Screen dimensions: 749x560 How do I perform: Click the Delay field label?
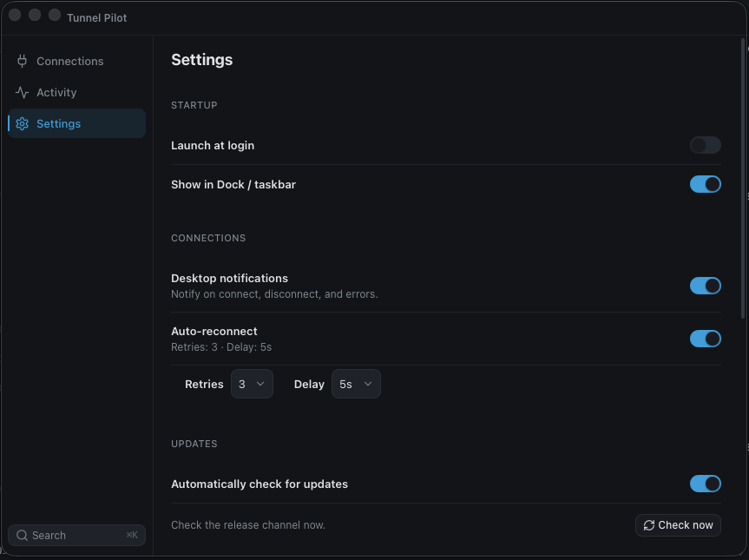[309, 384]
